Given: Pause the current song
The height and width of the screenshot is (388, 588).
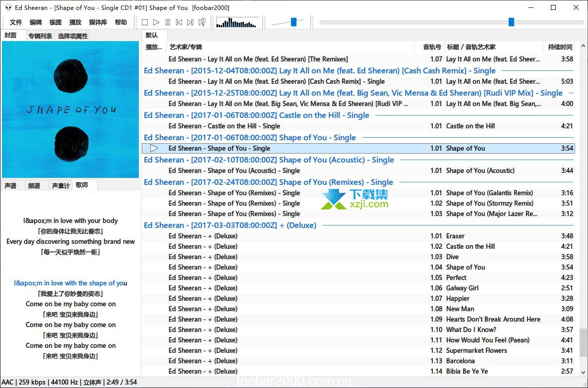Looking at the screenshot, I should (x=168, y=22).
